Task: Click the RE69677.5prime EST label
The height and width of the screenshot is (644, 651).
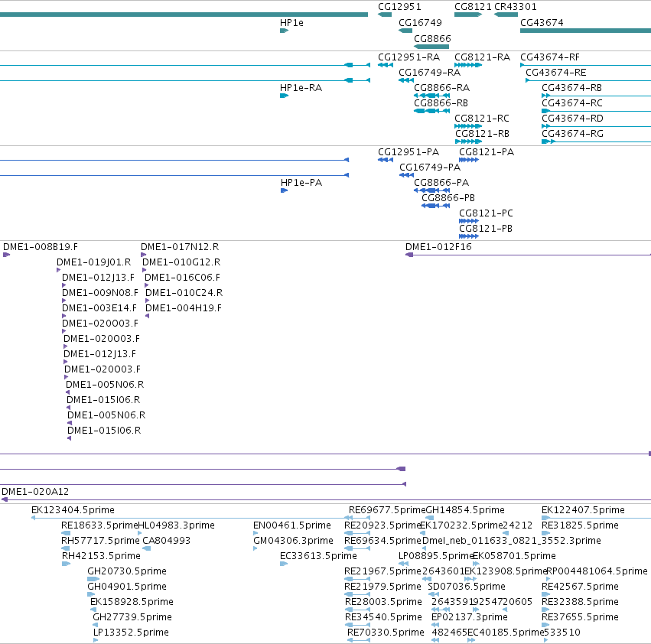Action: 387,510
